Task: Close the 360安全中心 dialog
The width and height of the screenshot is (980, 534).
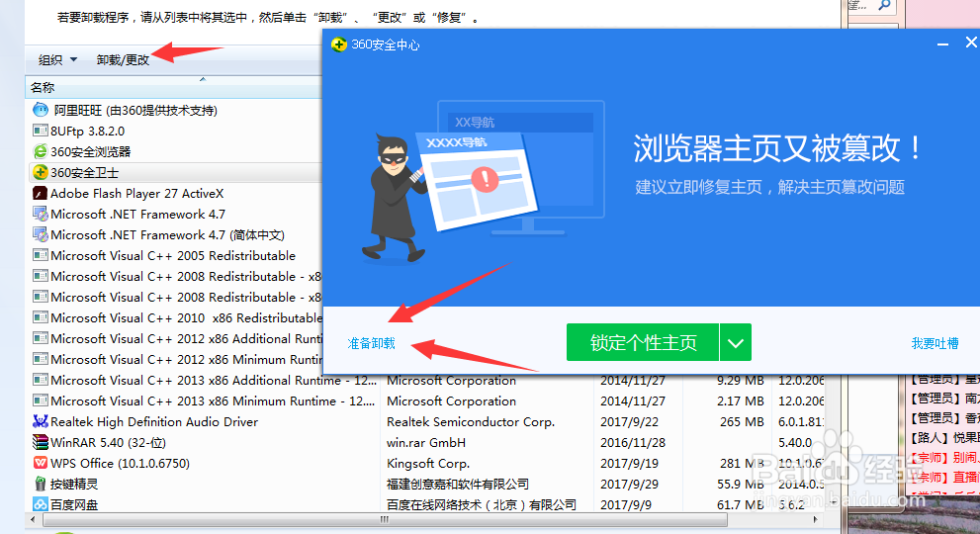Action: 971,42
